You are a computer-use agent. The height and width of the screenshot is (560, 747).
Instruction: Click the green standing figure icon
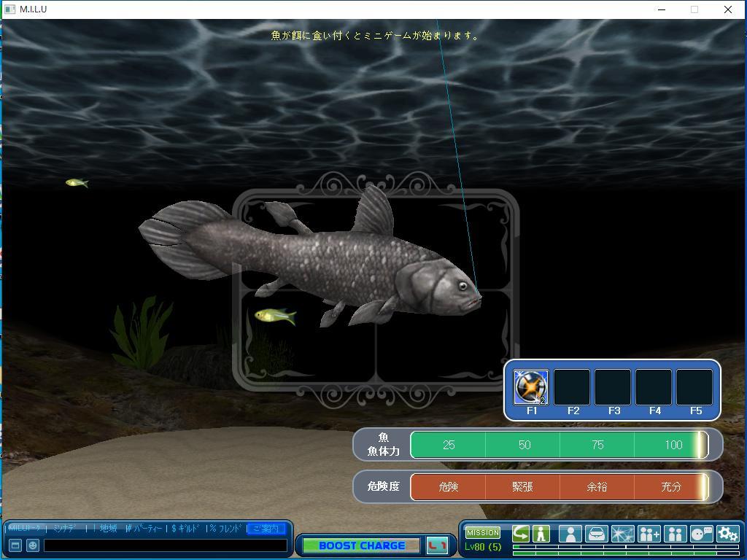point(541,534)
